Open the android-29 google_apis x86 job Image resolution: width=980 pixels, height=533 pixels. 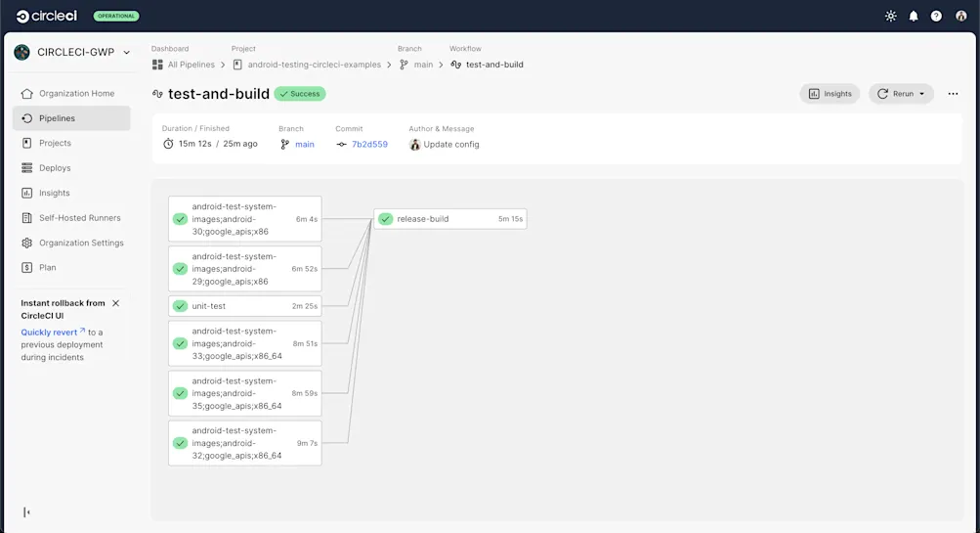245,269
